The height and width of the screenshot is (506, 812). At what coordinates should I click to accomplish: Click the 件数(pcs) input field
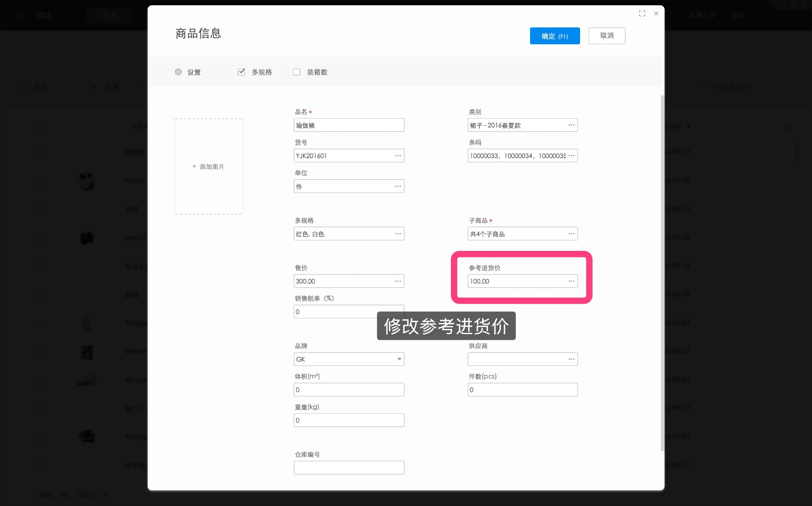pyautogui.click(x=522, y=389)
